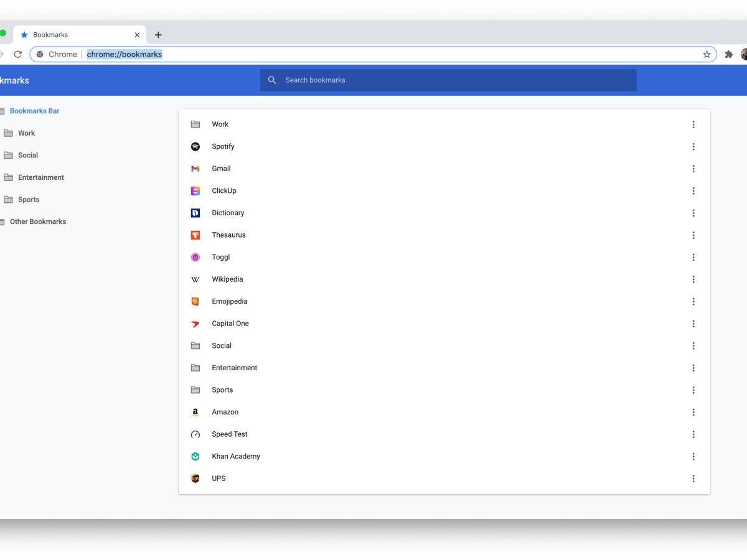
Task: Open three-dot menu for Khan Academy
Action: 693,457
